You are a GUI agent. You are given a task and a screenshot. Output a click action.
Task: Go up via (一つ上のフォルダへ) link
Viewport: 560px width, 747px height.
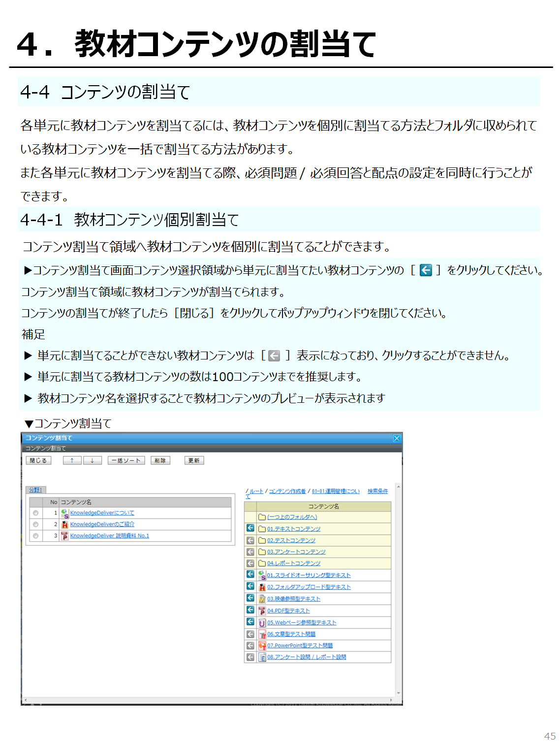292,517
